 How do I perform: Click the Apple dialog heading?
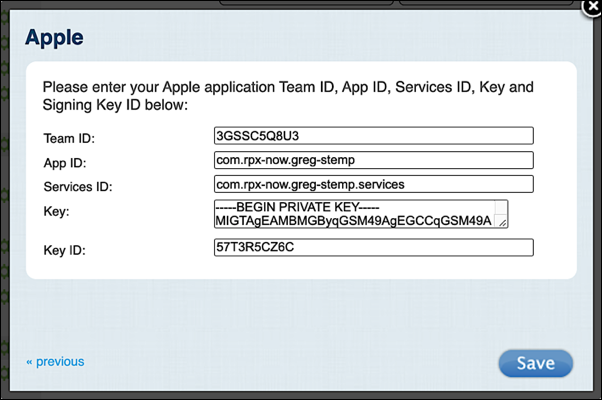point(54,39)
